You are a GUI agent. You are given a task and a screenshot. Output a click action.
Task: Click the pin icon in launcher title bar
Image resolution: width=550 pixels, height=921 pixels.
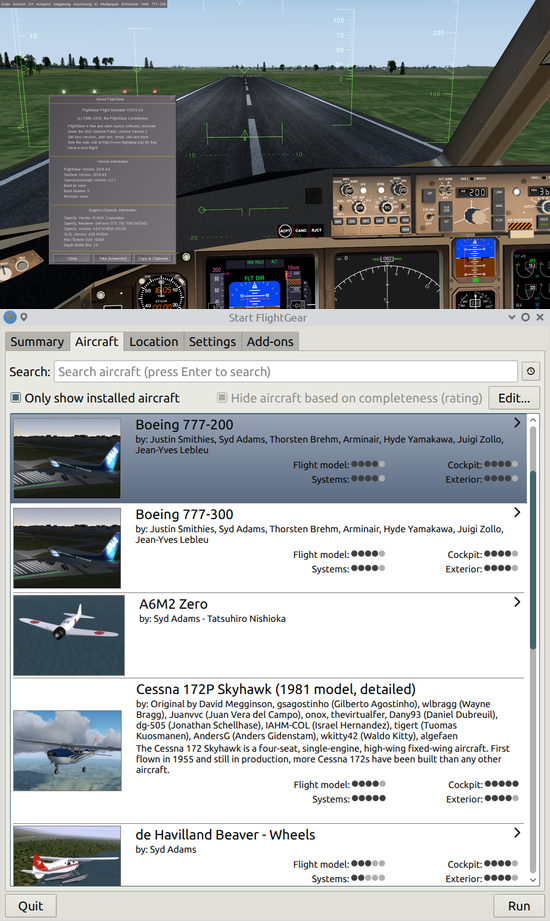[x=24, y=317]
